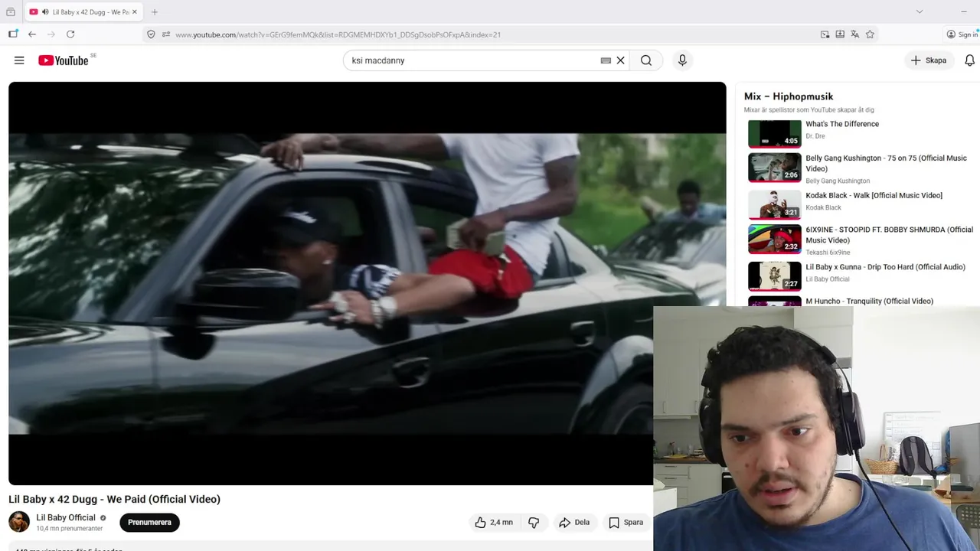Sign in to the browser account
This screenshot has height=551, width=980.
962,34
